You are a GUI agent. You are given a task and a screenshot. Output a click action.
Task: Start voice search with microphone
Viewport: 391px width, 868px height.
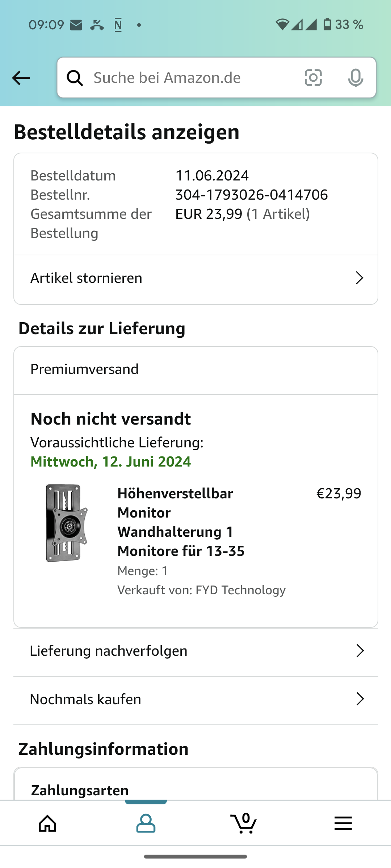(x=356, y=78)
